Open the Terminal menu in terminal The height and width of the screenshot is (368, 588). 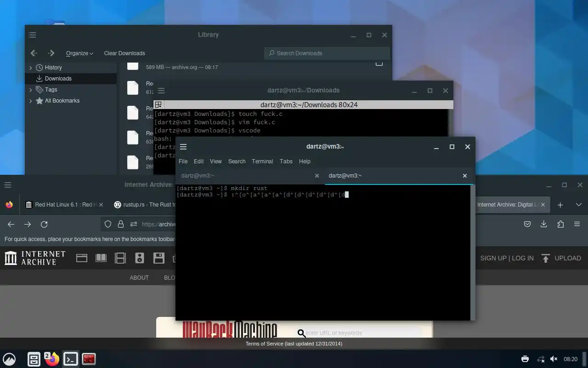coord(262,161)
